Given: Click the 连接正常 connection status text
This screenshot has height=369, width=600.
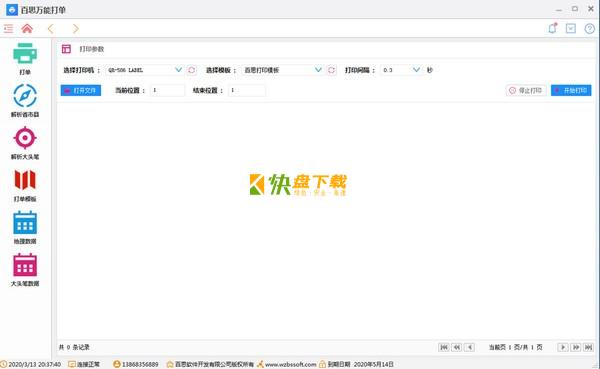Looking at the screenshot, I should 88,364.
